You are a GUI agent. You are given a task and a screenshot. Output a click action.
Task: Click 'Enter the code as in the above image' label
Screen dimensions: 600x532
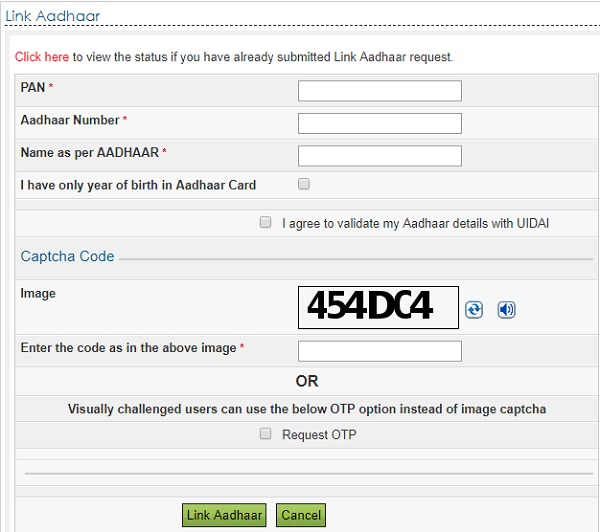click(129, 348)
